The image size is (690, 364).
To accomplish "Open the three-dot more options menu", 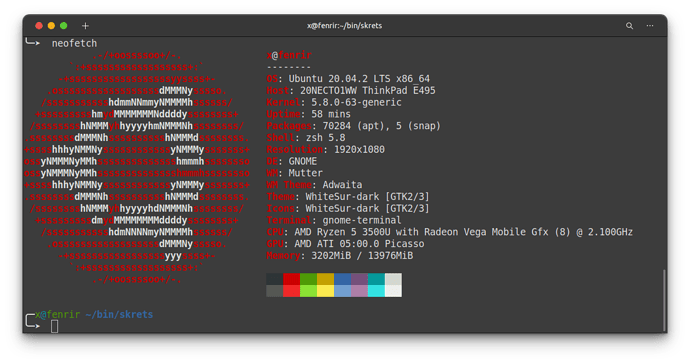I will point(650,26).
